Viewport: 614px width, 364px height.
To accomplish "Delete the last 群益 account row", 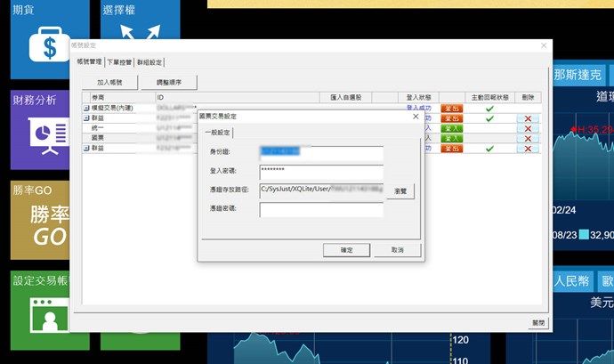I will pyautogui.click(x=528, y=149).
